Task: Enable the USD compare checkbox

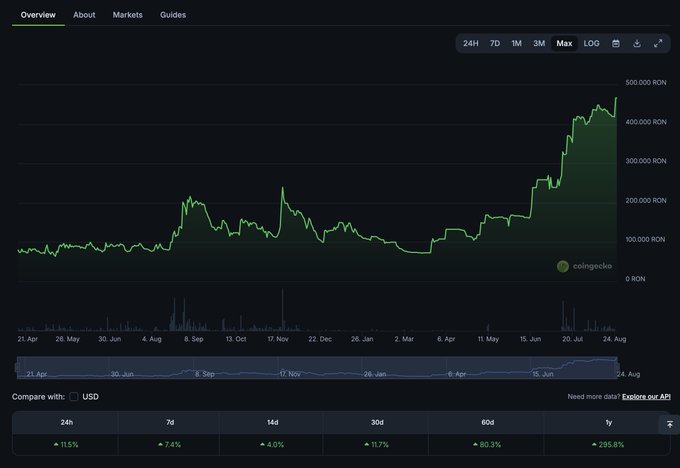Action: pos(74,396)
